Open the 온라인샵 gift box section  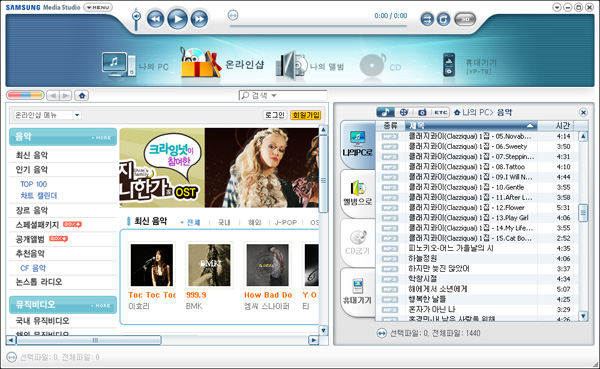[222, 63]
